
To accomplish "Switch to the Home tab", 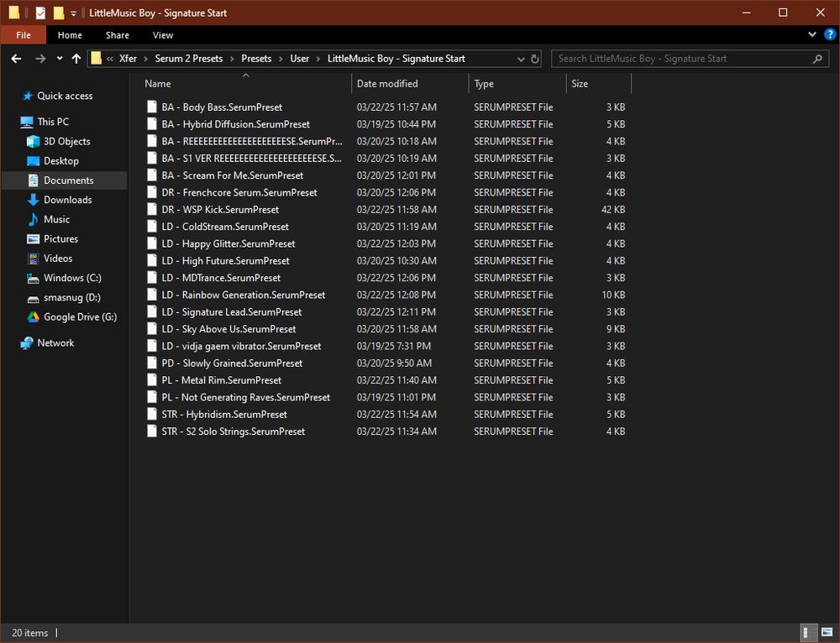I will pos(70,34).
